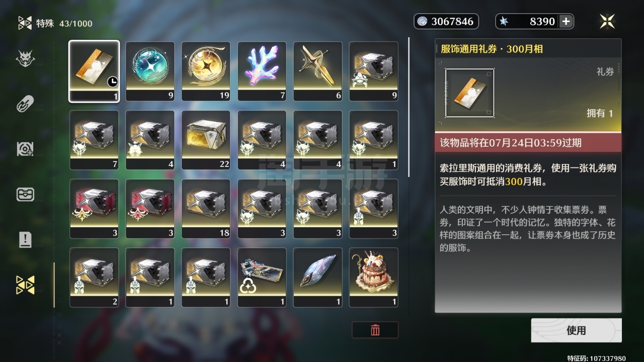Screen dimensions: 644x362
Task: Add currency with the plus button
Action: [566, 21]
